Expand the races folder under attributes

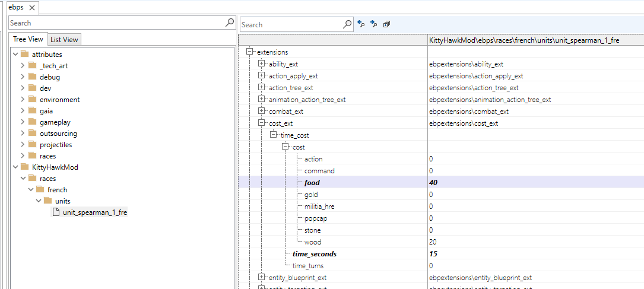click(23, 156)
